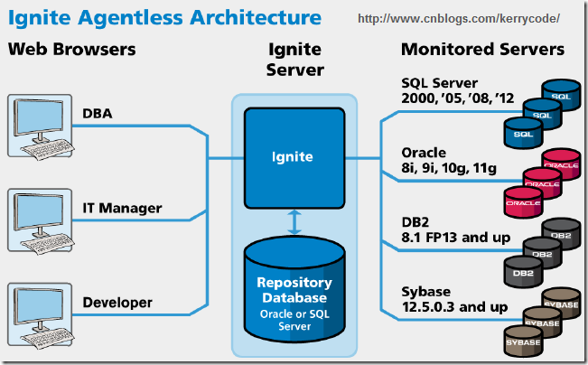Select the middle brown SYBASE cylinder
The height and width of the screenshot is (365, 588).
[x=543, y=322]
